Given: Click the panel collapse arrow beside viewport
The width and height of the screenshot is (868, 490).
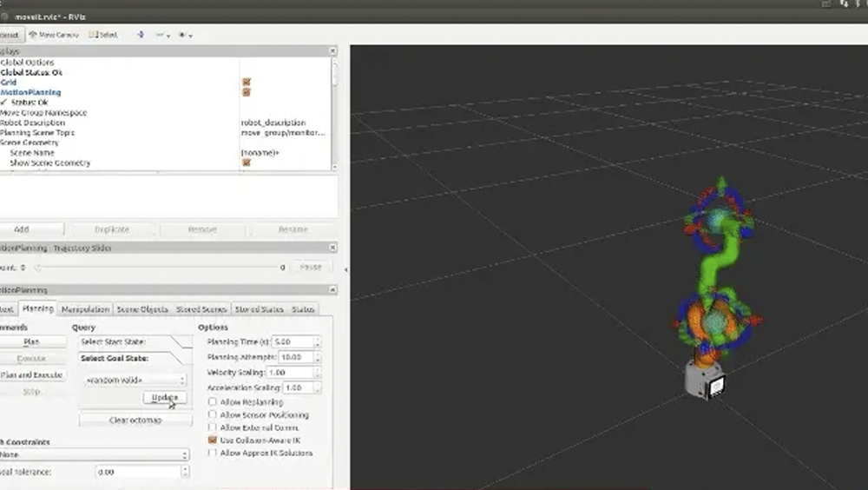Looking at the screenshot, I should tap(346, 269).
